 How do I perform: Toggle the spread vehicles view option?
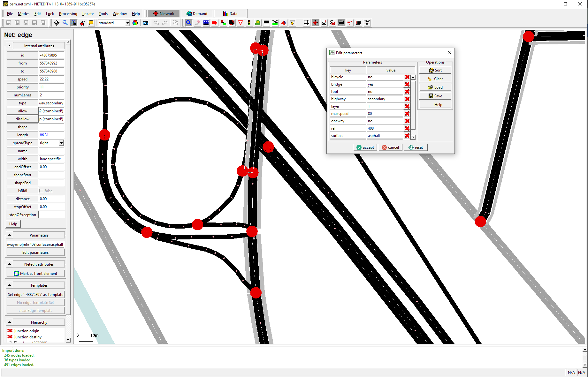pos(324,23)
